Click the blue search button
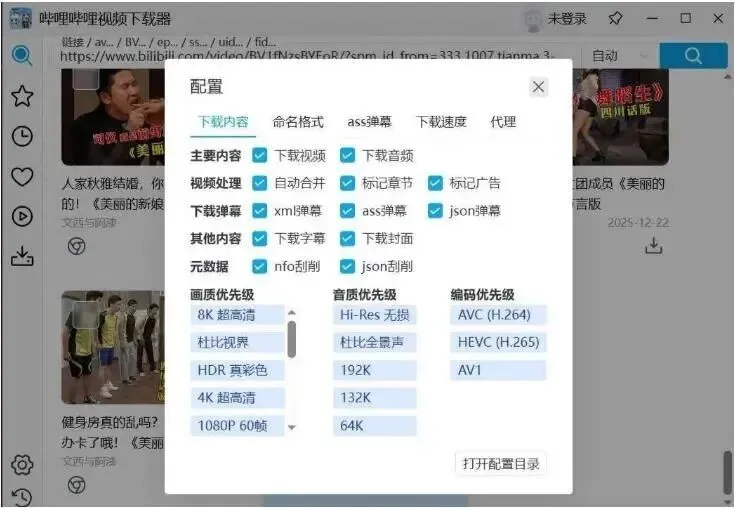 [693, 56]
